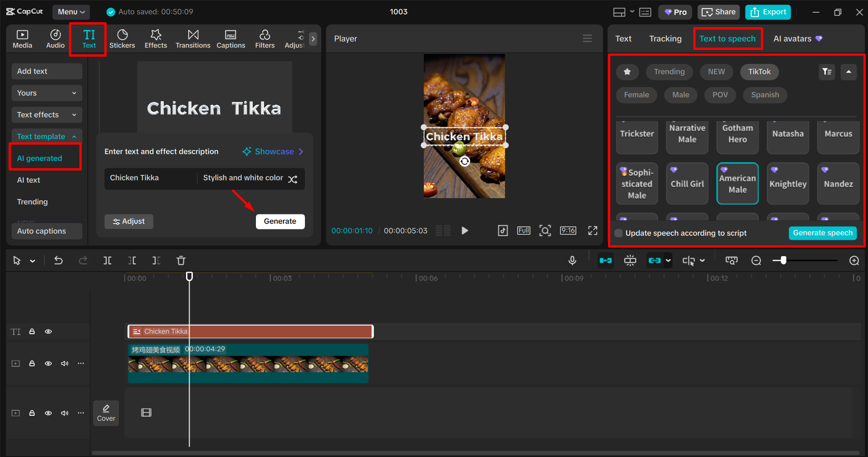
Task: Click the Generate button for AI text
Action: 280,221
